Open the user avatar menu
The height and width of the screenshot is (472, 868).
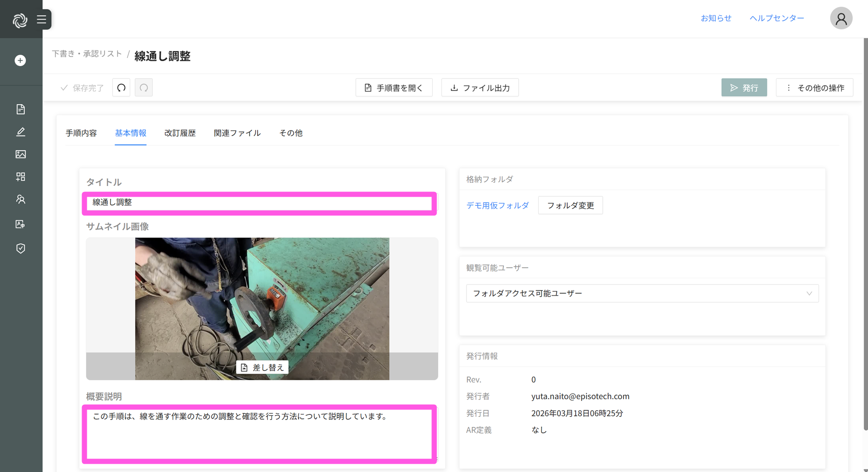point(841,19)
